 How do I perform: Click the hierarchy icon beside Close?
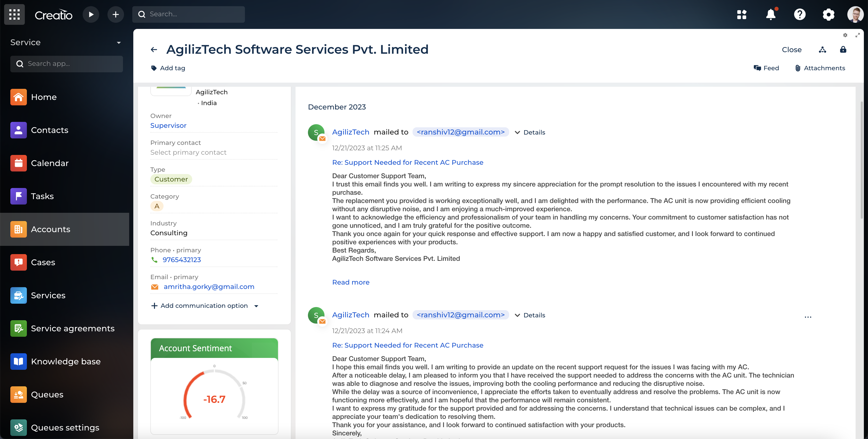(x=823, y=50)
